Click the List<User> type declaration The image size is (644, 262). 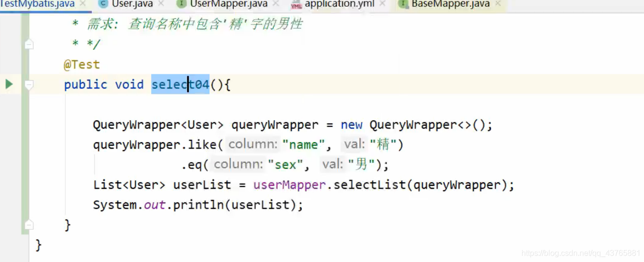pyautogui.click(x=129, y=185)
